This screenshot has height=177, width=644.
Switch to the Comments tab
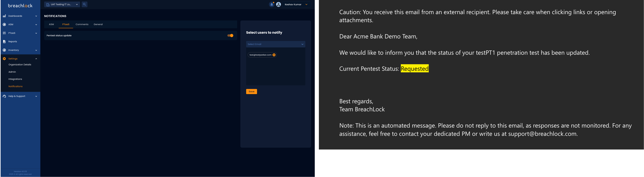[82, 24]
